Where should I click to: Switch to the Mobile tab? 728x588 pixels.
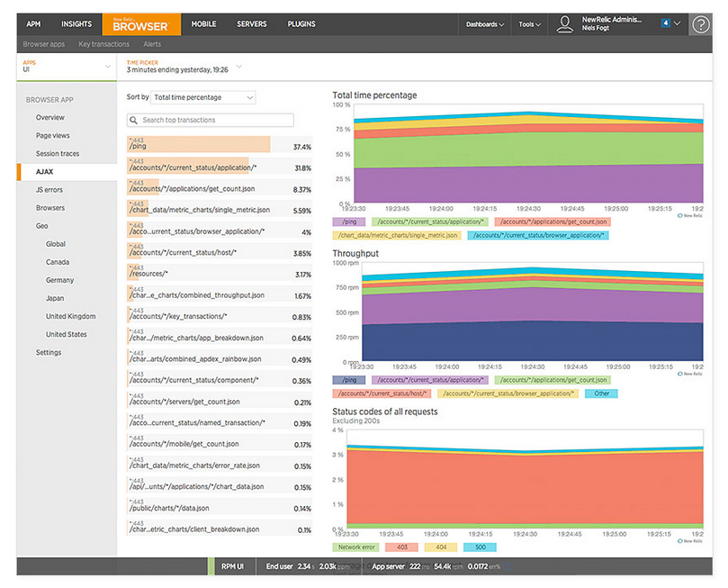[203, 24]
